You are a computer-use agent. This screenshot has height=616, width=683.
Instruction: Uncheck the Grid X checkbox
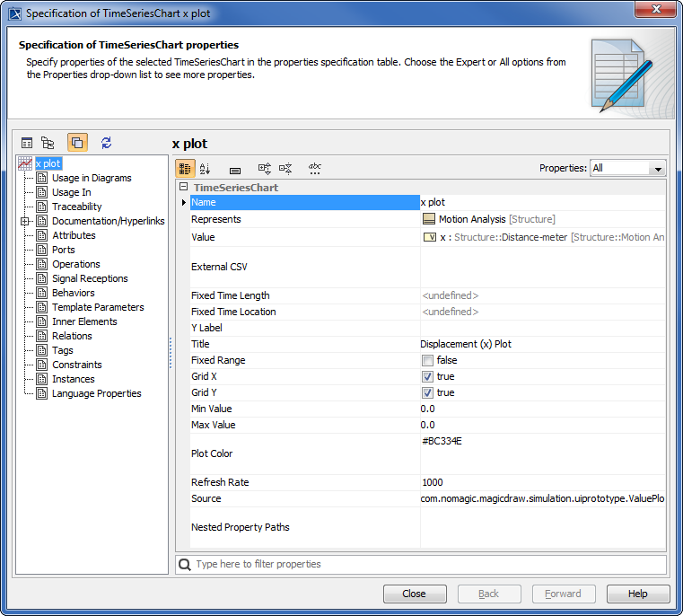pyautogui.click(x=428, y=377)
